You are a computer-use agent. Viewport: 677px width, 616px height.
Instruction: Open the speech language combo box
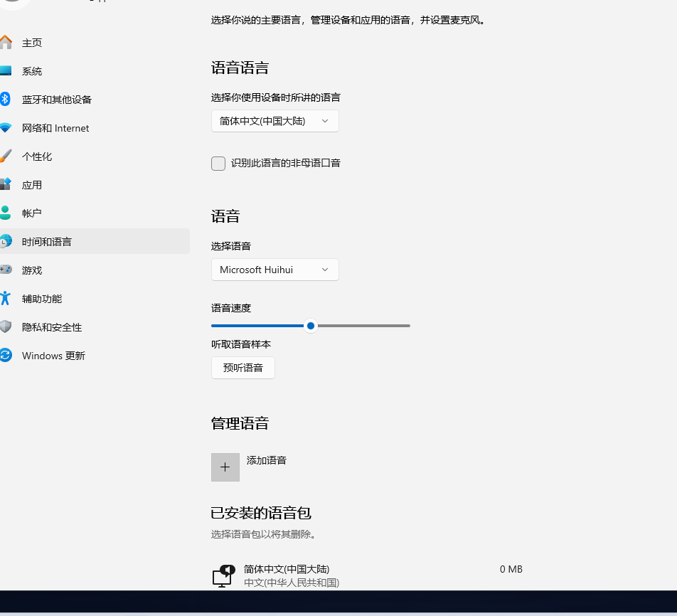tap(274, 121)
